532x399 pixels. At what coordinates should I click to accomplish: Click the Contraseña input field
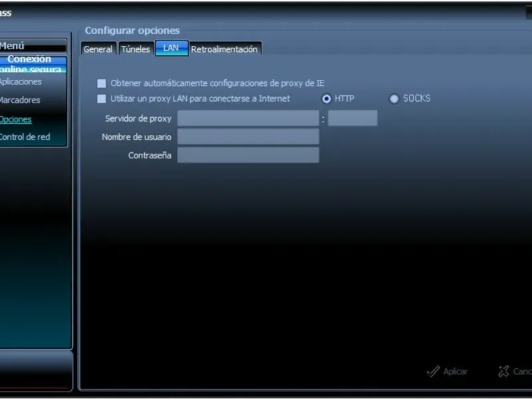248,155
